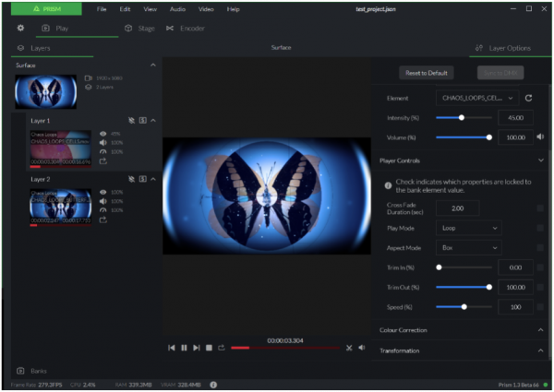Switch to the Encoder tab
Image resolution: width=554 pixels, height=392 pixels.
pos(186,29)
